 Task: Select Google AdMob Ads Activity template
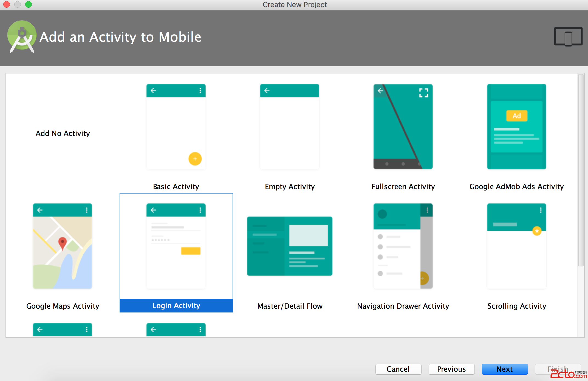(x=516, y=127)
